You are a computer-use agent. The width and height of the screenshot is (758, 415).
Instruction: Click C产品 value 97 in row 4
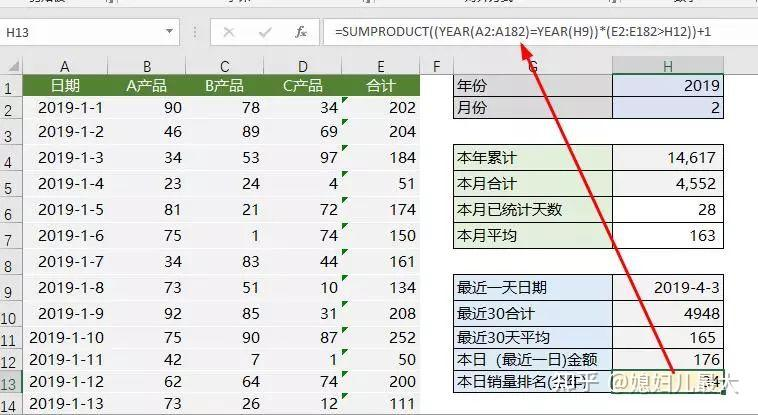click(x=303, y=158)
